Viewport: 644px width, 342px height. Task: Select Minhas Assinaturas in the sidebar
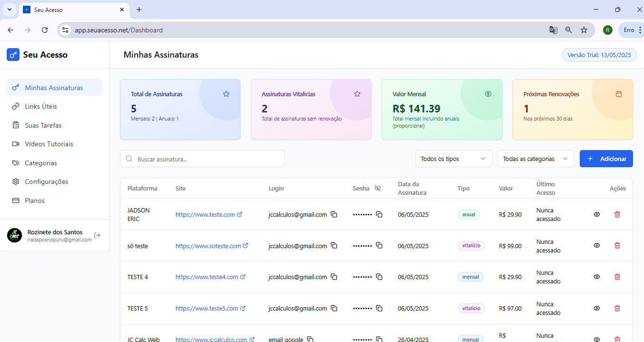click(x=54, y=88)
